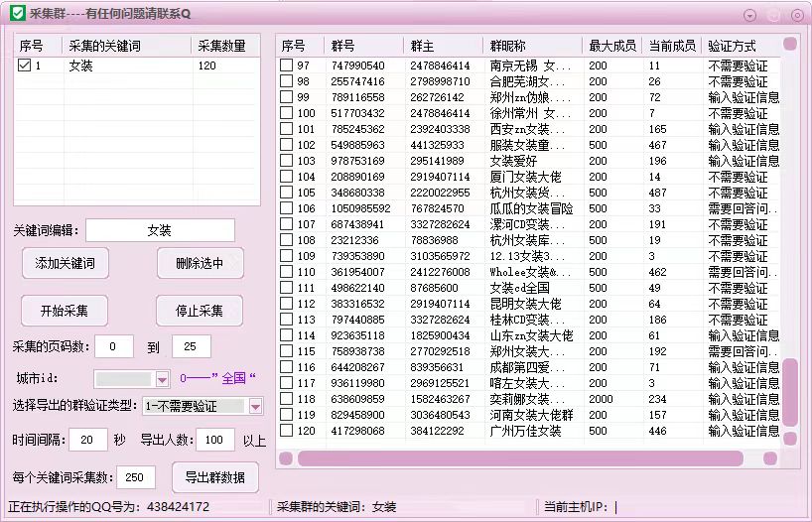The height and width of the screenshot is (522, 812).
Task: Click the scroll-down button of group list
Action: click(790, 439)
